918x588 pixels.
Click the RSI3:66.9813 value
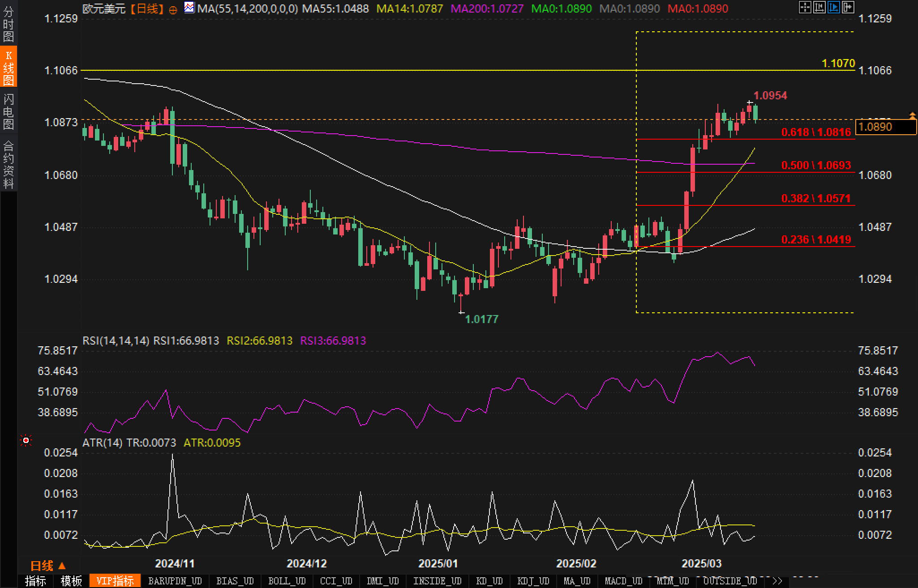tap(333, 341)
